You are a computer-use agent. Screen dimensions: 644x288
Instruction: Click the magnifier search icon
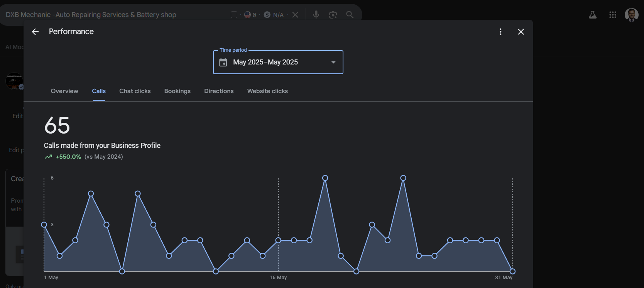click(x=350, y=15)
